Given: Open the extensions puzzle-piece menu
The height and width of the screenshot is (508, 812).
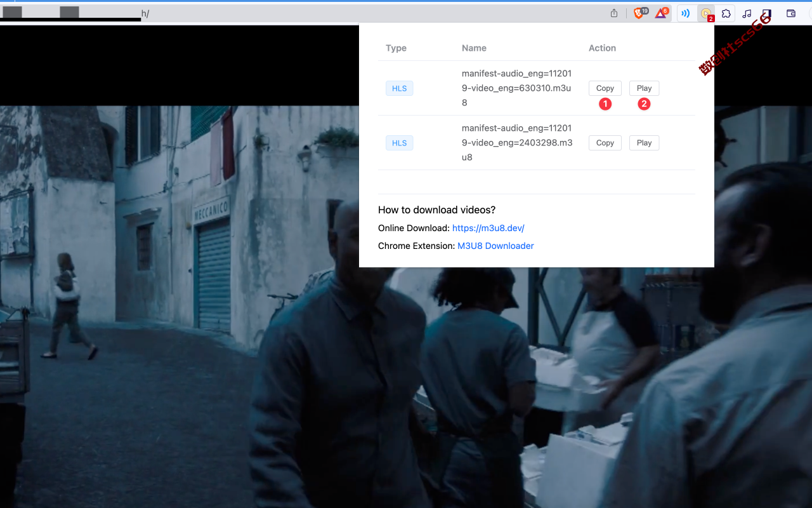Looking at the screenshot, I should 726,13.
